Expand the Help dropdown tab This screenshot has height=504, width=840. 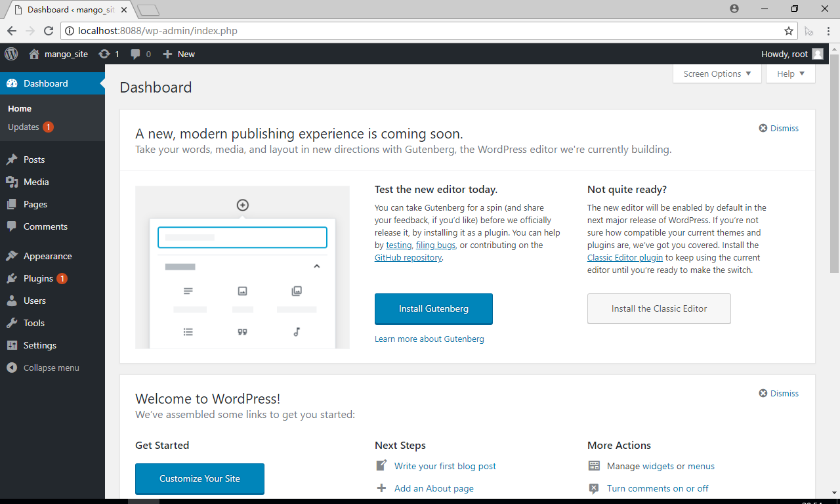pyautogui.click(x=791, y=73)
